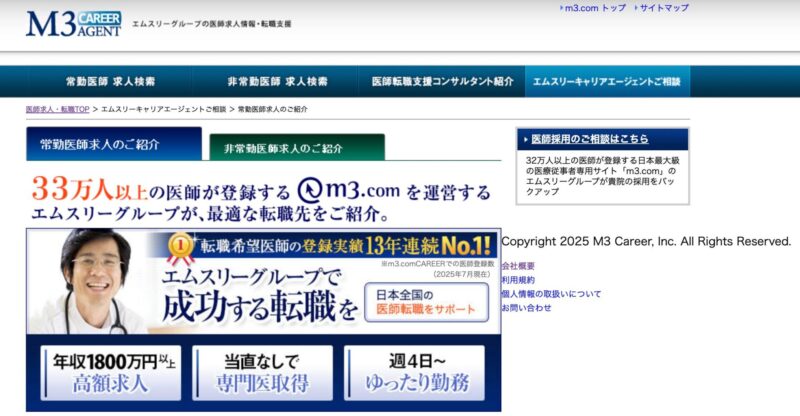Screen dimensions: 800x416
Task: Click the 32万人以上の医師 sidebar description text
Action: click(x=602, y=176)
